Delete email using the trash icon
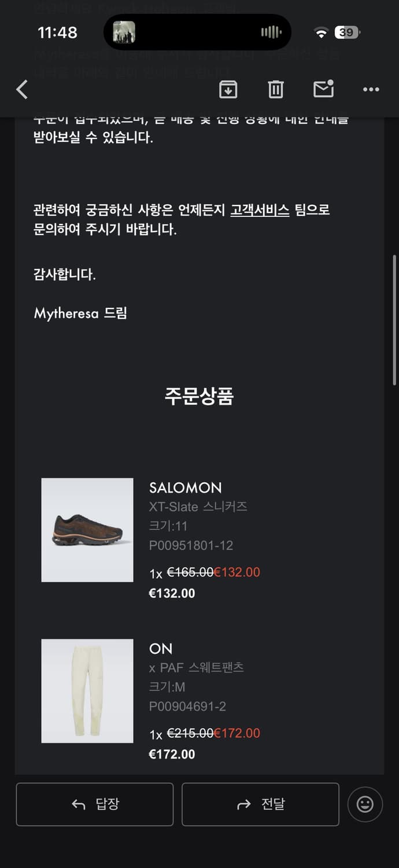 coord(276,90)
